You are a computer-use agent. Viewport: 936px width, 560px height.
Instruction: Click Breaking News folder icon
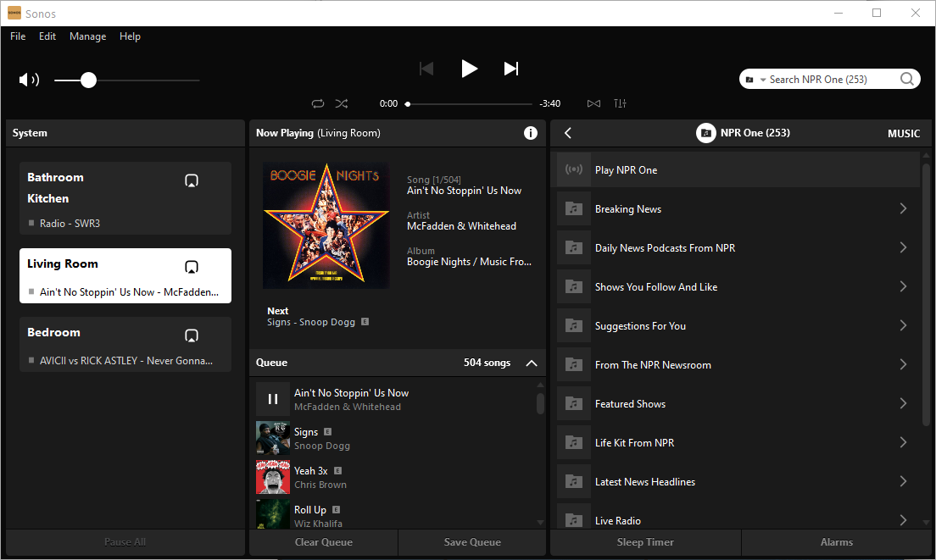(x=574, y=208)
